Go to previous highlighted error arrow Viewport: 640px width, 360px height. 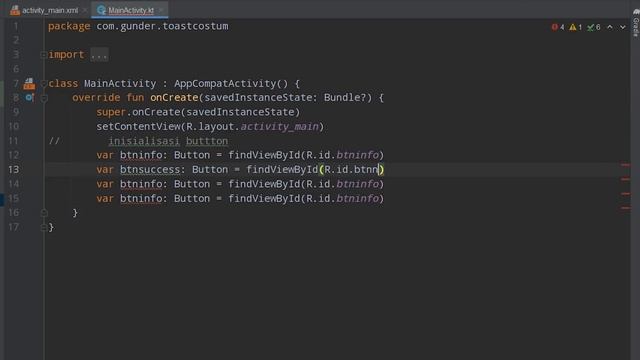(x=610, y=27)
